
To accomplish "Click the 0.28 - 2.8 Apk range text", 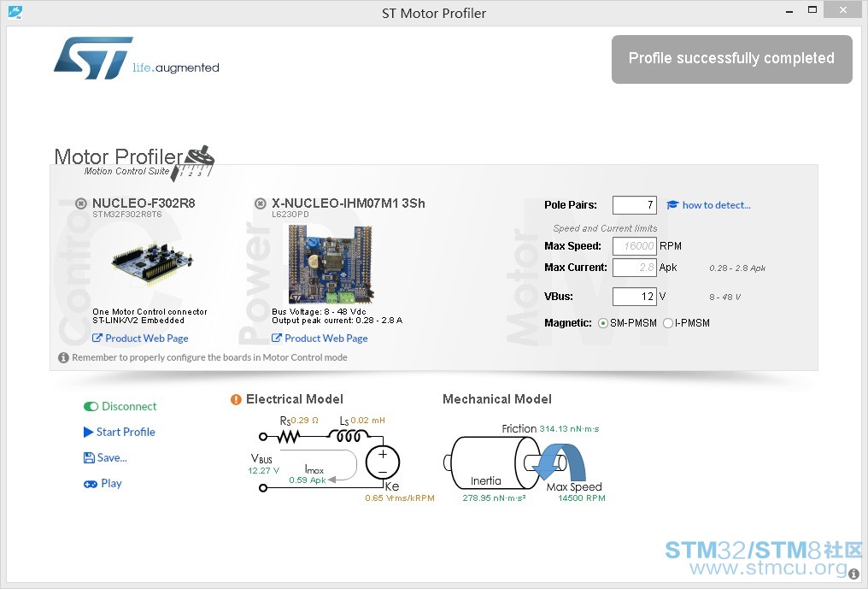I will pyautogui.click(x=737, y=268).
